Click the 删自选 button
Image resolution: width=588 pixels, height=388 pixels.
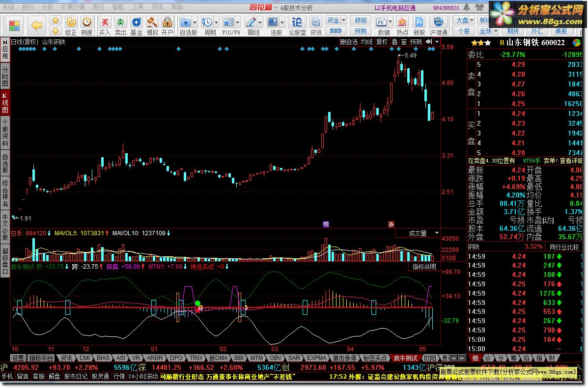(x=349, y=42)
